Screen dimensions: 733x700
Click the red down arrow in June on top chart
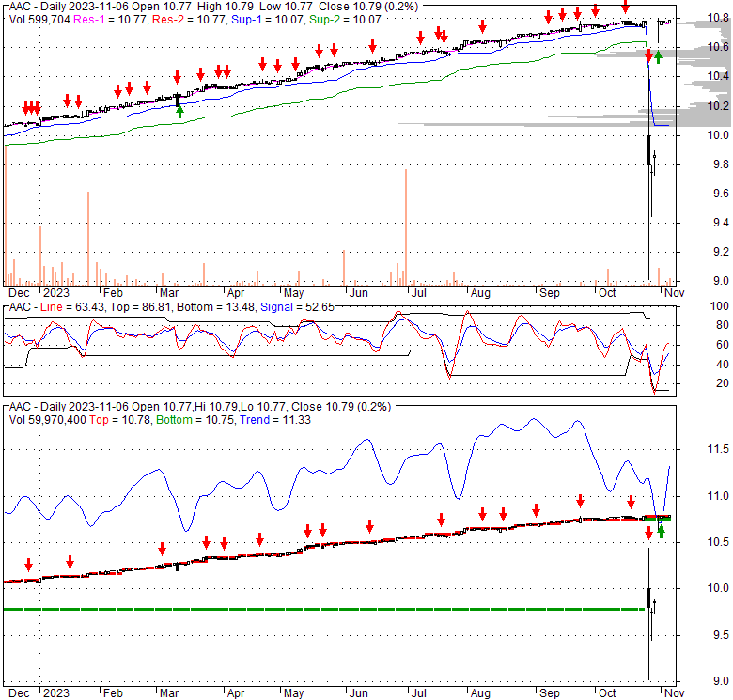[373, 45]
